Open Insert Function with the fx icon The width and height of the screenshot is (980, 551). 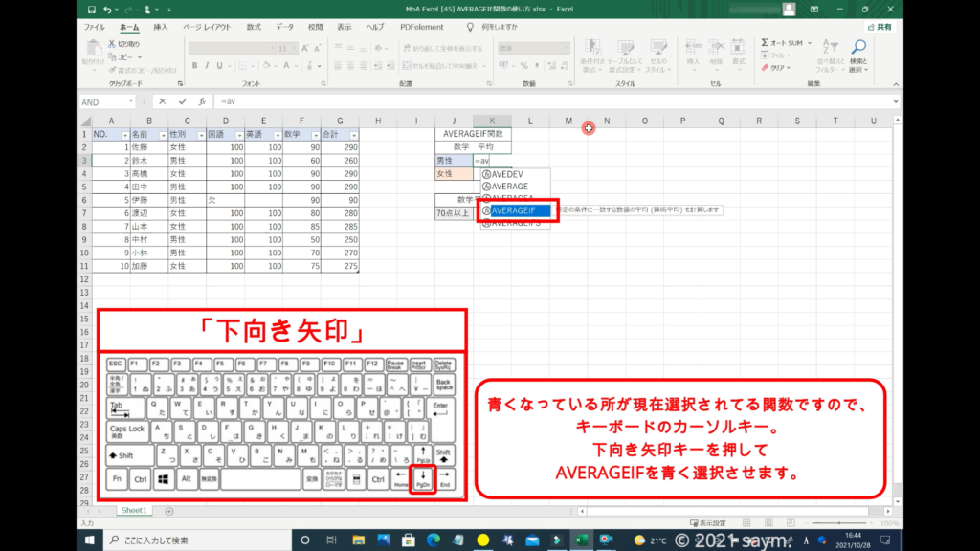pyautogui.click(x=201, y=101)
